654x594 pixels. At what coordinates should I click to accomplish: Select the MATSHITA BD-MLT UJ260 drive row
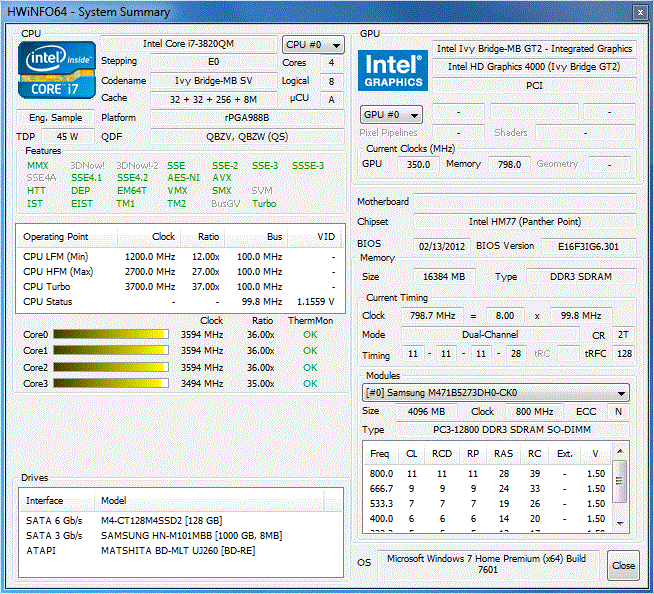(180, 550)
